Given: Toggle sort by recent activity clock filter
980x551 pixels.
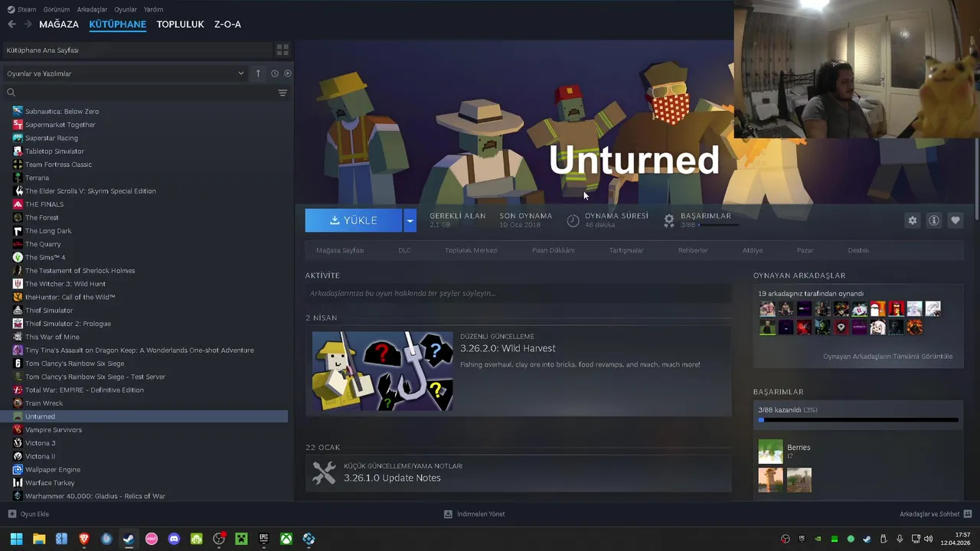Looking at the screenshot, I should pos(274,73).
